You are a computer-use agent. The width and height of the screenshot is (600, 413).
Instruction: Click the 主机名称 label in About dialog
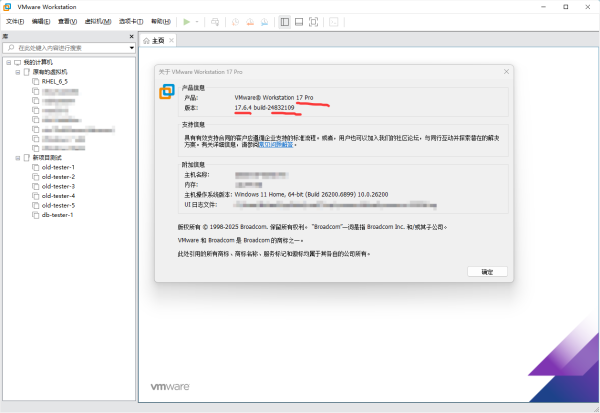(197, 175)
